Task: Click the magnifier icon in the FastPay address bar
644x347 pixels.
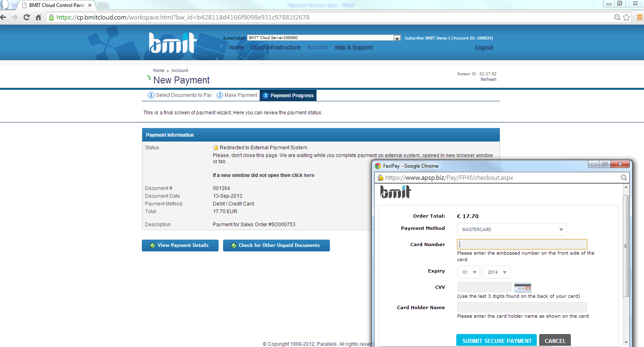Action: coord(624,178)
